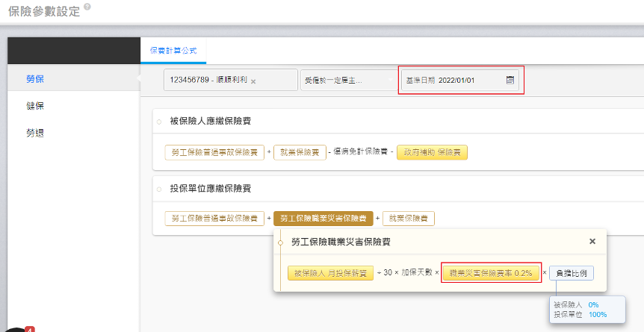
Task: Select 勞保 in the left sidebar
Action: pyautogui.click(x=35, y=79)
